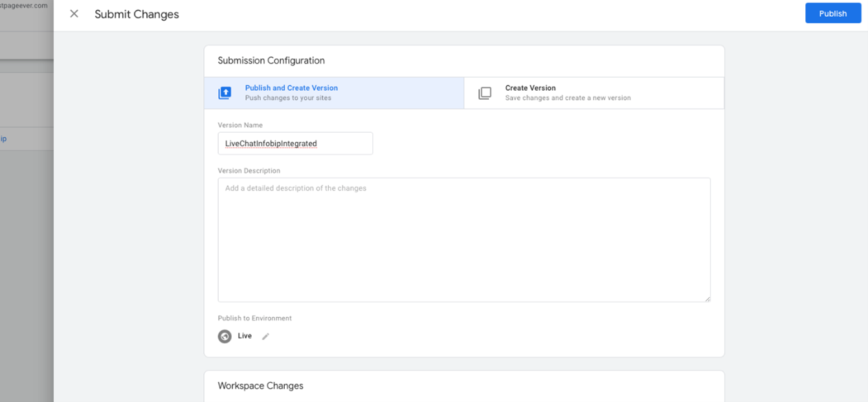The height and width of the screenshot is (402, 868).
Task: Click the Workspace Changes section header
Action: tap(260, 386)
